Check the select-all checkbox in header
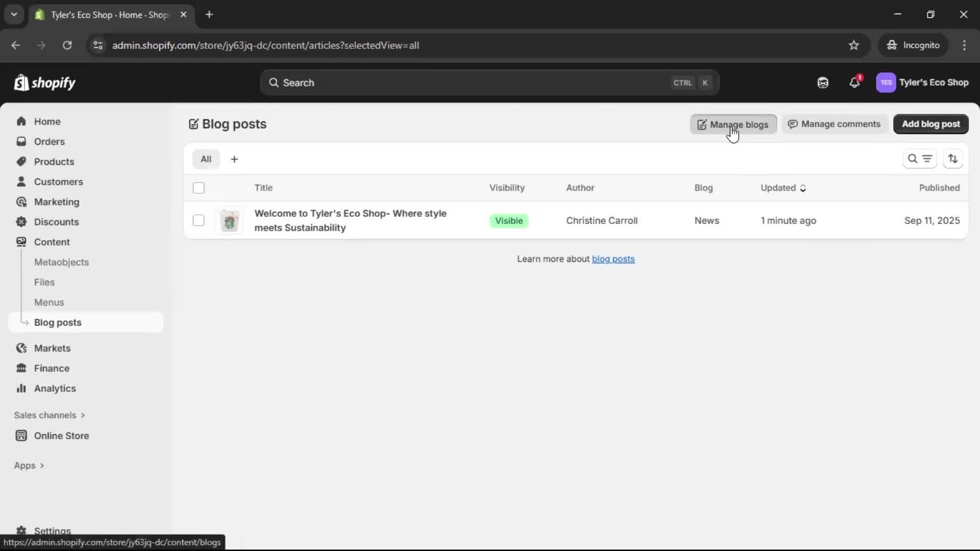Image resolution: width=980 pixels, height=551 pixels. click(199, 188)
